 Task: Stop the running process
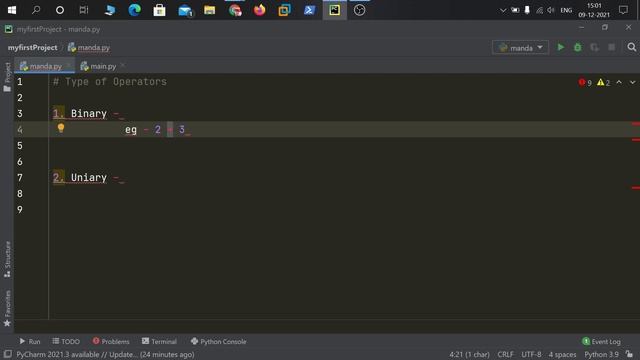pos(611,47)
